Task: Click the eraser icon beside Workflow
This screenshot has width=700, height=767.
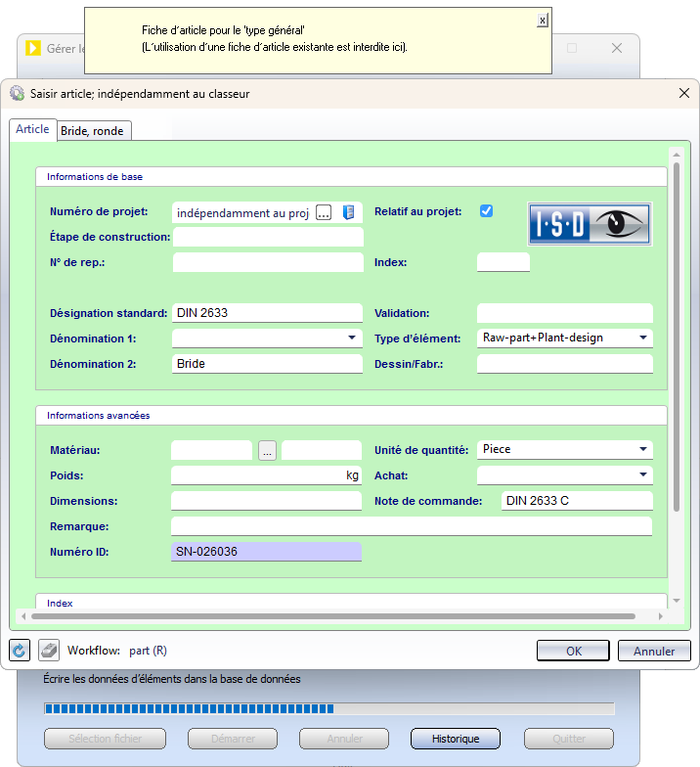Action: point(49,650)
